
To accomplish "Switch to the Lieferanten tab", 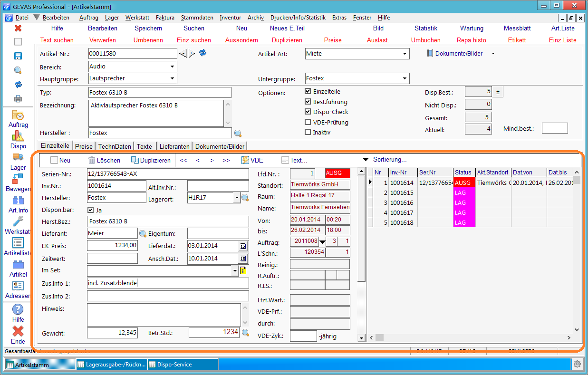I will point(174,146).
